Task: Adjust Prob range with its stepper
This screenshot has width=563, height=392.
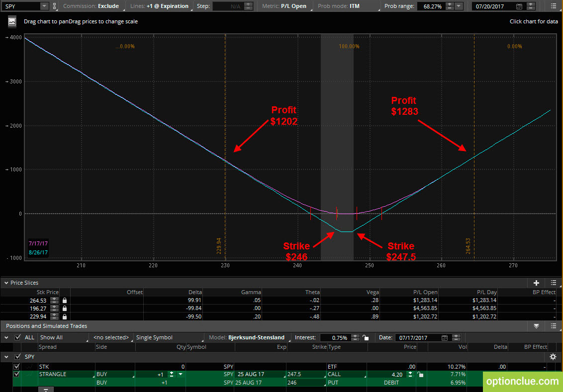Action: [450, 6]
